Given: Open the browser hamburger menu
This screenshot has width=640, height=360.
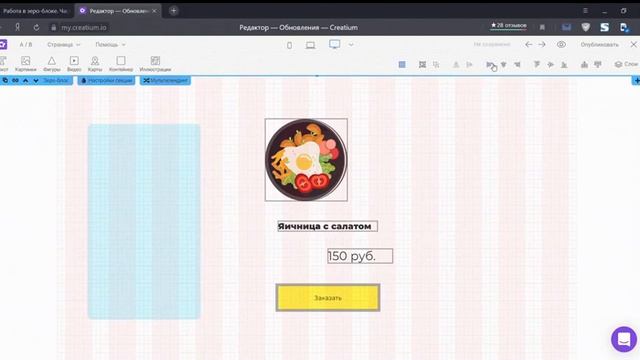Looking at the screenshot, I should [x=585, y=11].
